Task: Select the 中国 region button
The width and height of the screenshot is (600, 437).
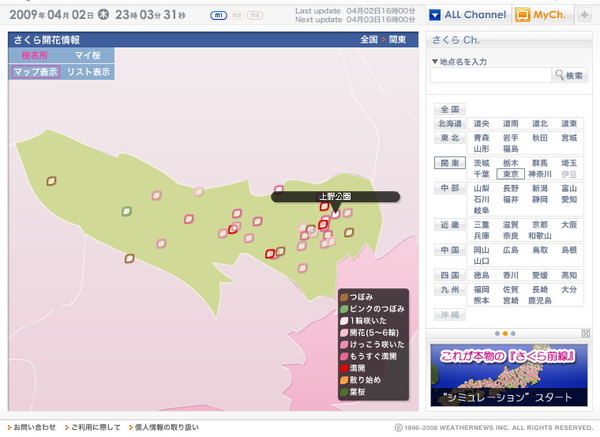Action: coord(450,250)
